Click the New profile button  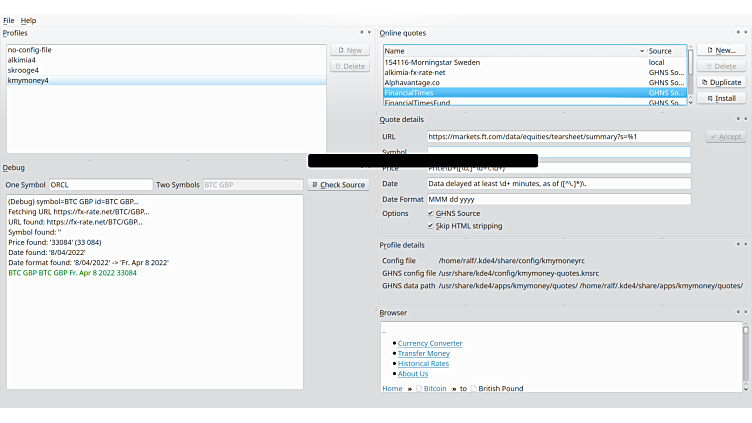click(x=349, y=50)
